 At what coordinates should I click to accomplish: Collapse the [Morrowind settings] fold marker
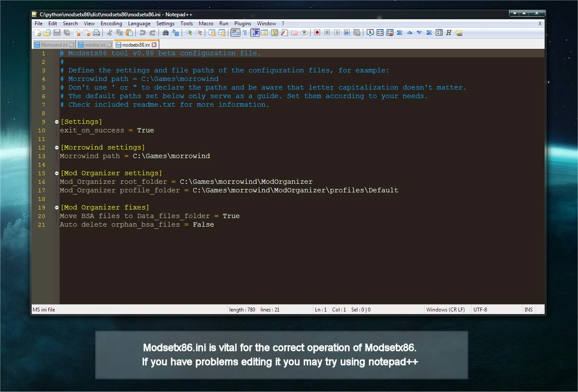[57, 148]
